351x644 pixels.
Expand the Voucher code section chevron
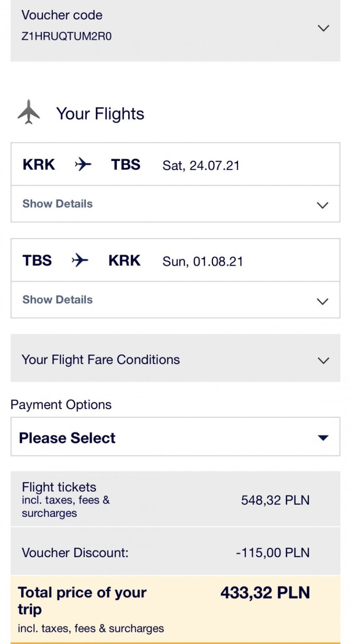(x=323, y=28)
